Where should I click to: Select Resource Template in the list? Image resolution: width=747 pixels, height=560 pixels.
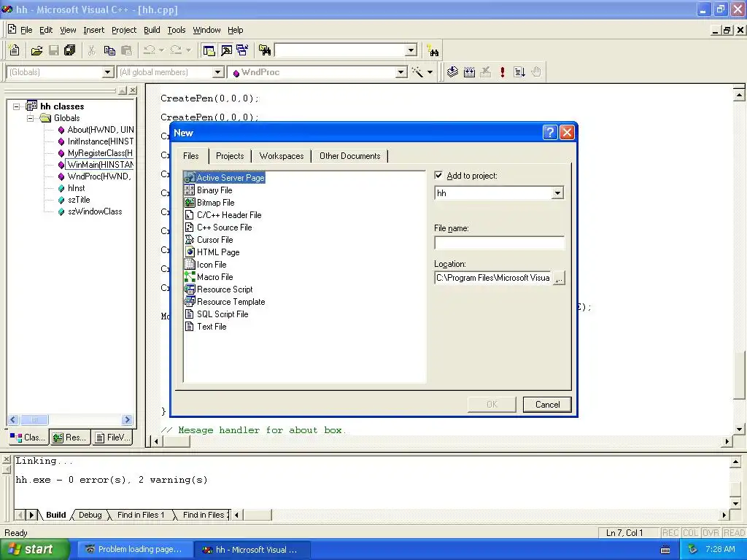coord(225,301)
